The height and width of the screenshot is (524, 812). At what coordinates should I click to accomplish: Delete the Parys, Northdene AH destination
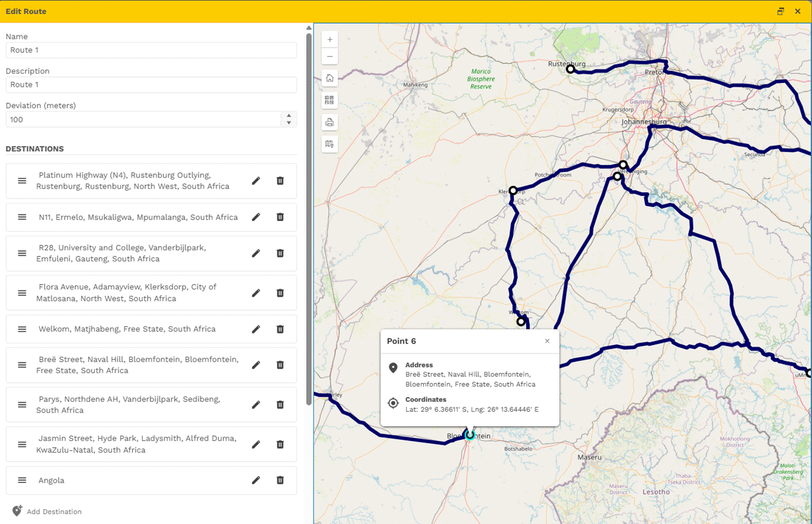[280, 405]
